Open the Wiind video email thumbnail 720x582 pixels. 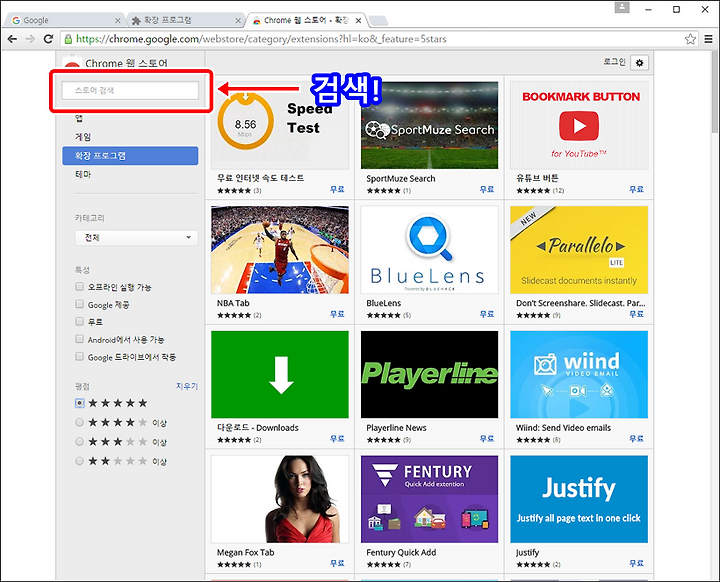(x=579, y=374)
